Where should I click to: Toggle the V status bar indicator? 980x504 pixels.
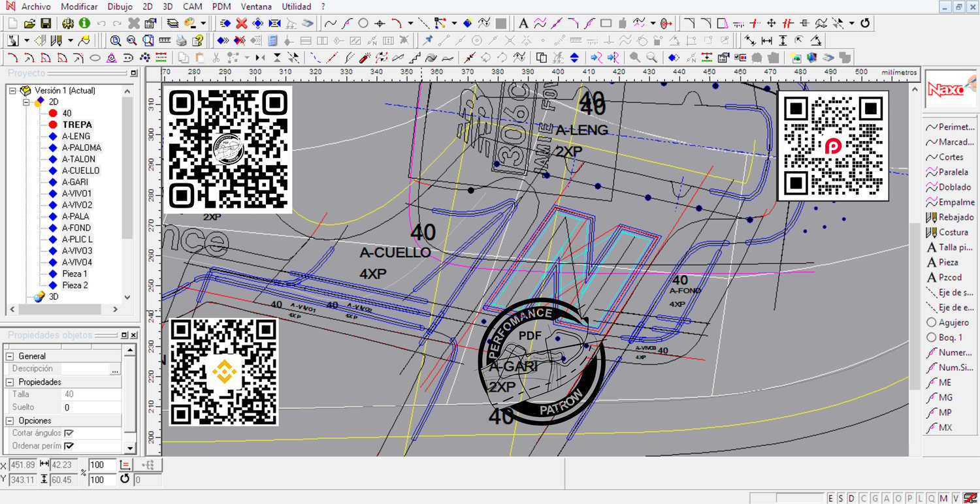click(956, 498)
